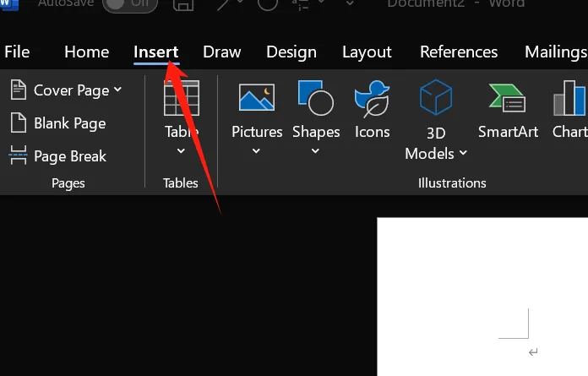Switch to the Home tab
Screen dimensions: 588x376
click(x=86, y=52)
